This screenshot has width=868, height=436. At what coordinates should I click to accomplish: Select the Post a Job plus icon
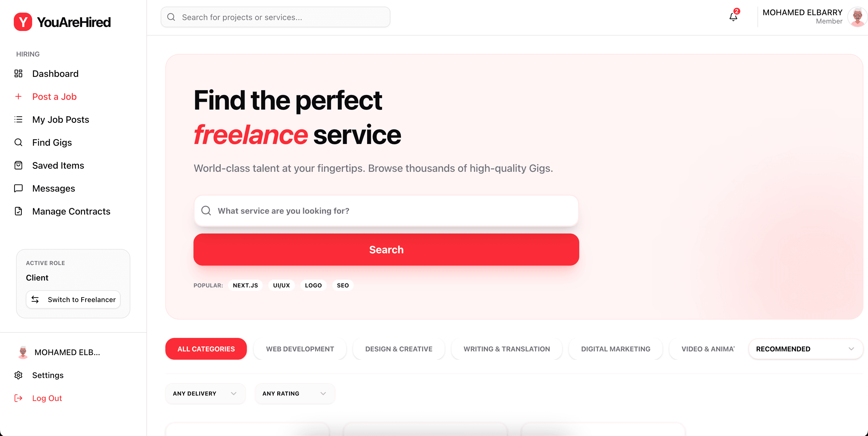[x=19, y=97]
